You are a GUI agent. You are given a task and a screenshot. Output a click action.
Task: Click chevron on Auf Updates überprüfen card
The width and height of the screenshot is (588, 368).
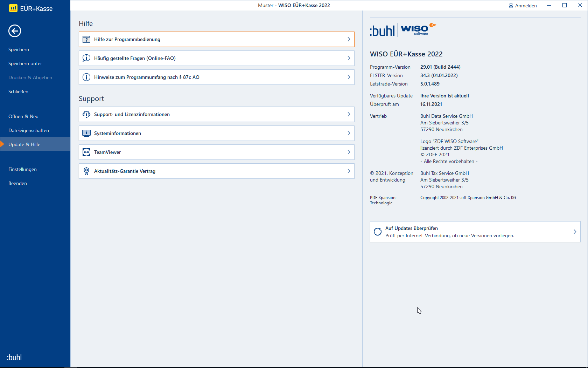575,232
